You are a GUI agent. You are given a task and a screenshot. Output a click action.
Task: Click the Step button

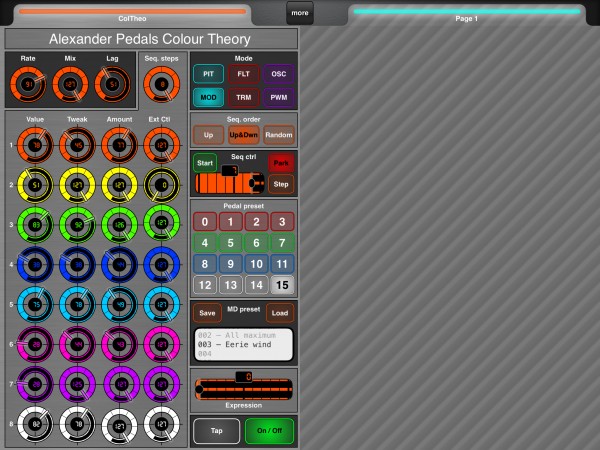tap(281, 184)
